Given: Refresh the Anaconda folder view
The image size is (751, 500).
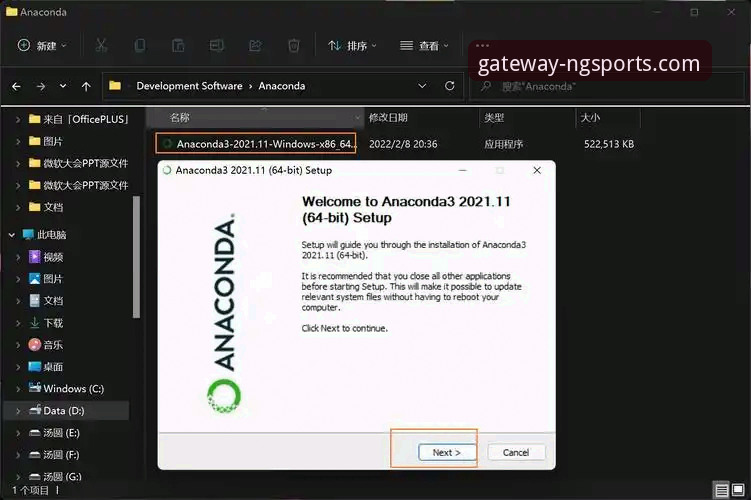Looking at the screenshot, I should click(x=449, y=86).
